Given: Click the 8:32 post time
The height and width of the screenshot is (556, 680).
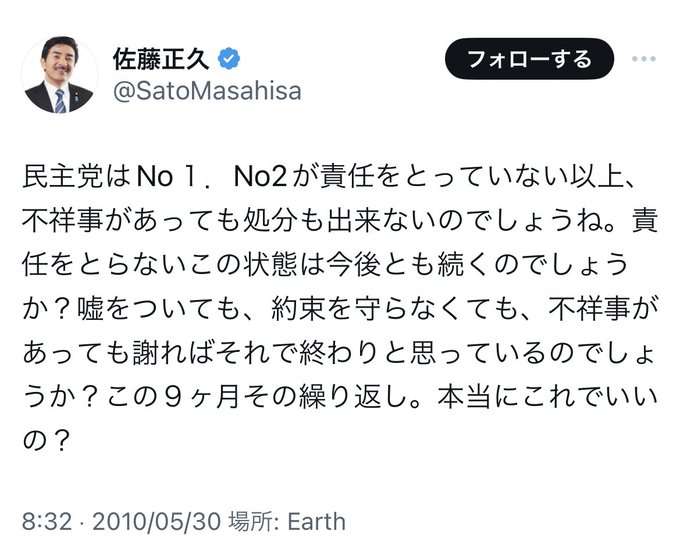Looking at the screenshot, I should point(47,521).
